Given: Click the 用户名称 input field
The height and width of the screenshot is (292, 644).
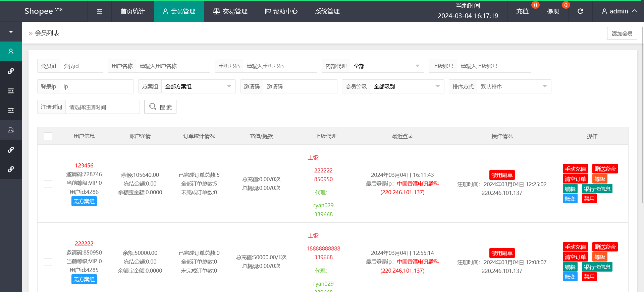Looking at the screenshot, I should 173,66.
